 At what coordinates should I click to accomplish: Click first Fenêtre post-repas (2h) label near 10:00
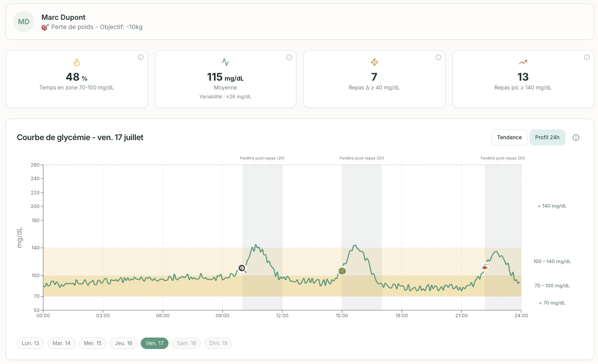tap(262, 158)
